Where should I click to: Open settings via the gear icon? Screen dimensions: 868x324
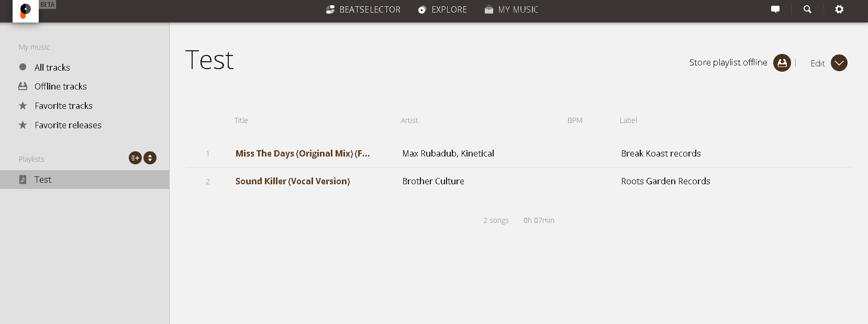coord(839,9)
